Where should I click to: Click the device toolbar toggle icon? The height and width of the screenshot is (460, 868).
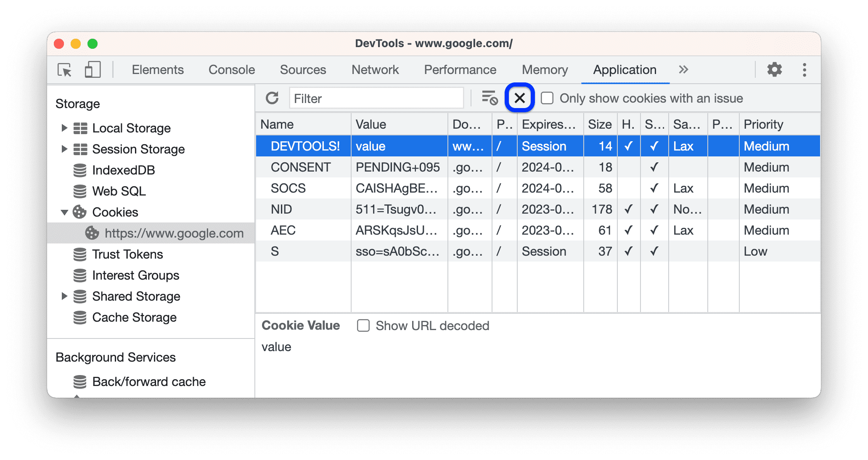[x=92, y=69]
